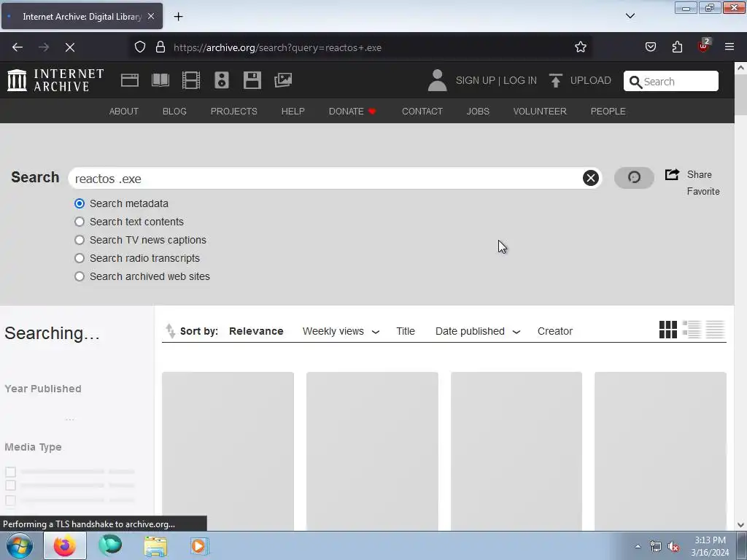
Task: Open the VOLUNTEER menu item
Action: click(x=540, y=111)
